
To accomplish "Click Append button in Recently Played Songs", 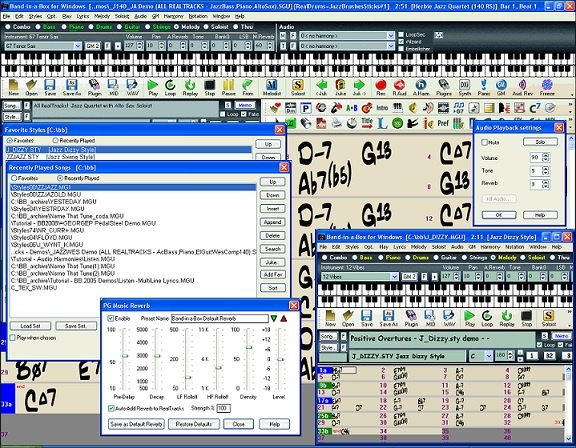I will tap(273, 222).
